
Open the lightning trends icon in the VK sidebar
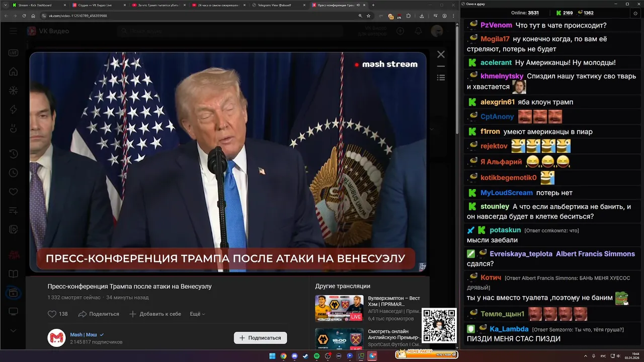(13, 110)
